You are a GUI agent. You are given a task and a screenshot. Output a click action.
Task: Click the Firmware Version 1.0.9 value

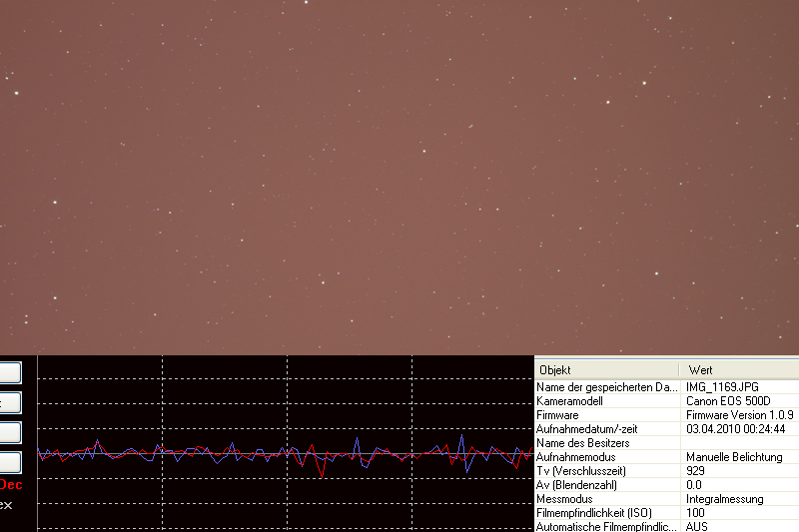(740, 414)
